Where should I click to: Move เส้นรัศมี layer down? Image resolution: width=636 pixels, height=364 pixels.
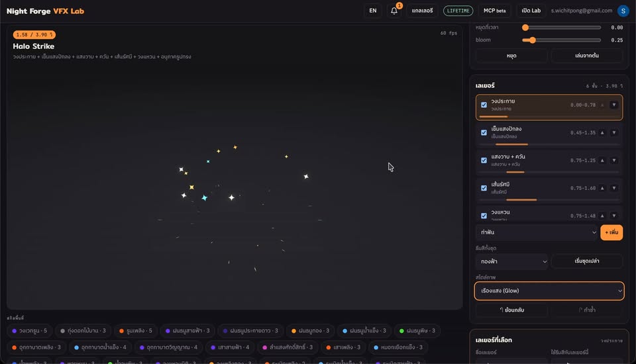[x=613, y=188]
